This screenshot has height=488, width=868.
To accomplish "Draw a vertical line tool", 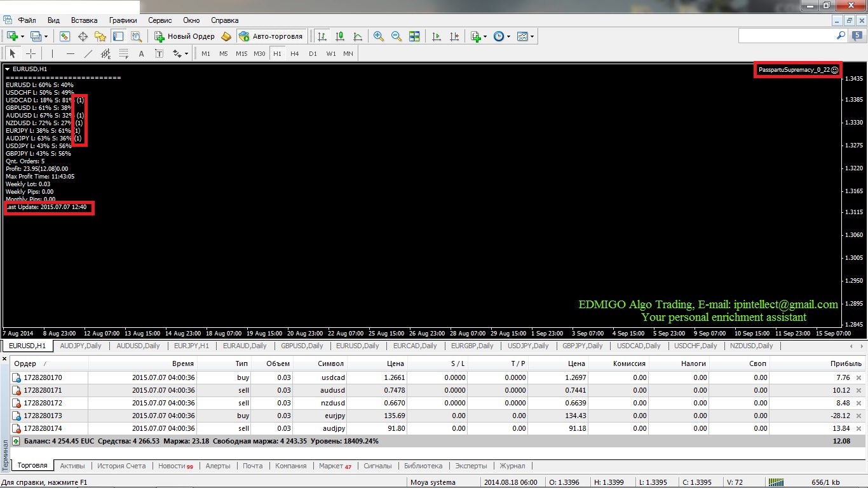I will pyautogui.click(x=52, y=53).
